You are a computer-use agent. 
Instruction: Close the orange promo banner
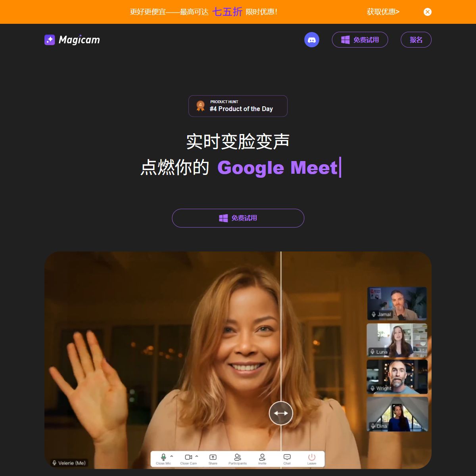point(428,12)
